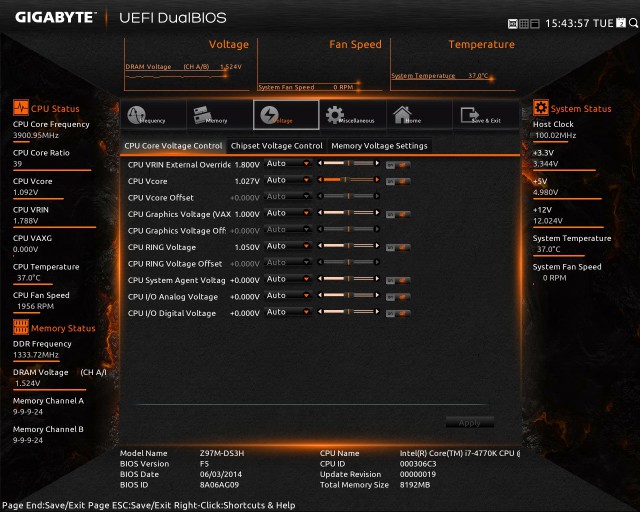
Task: Increase CPU RING Voltage with right arrow
Action: (377, 246)
